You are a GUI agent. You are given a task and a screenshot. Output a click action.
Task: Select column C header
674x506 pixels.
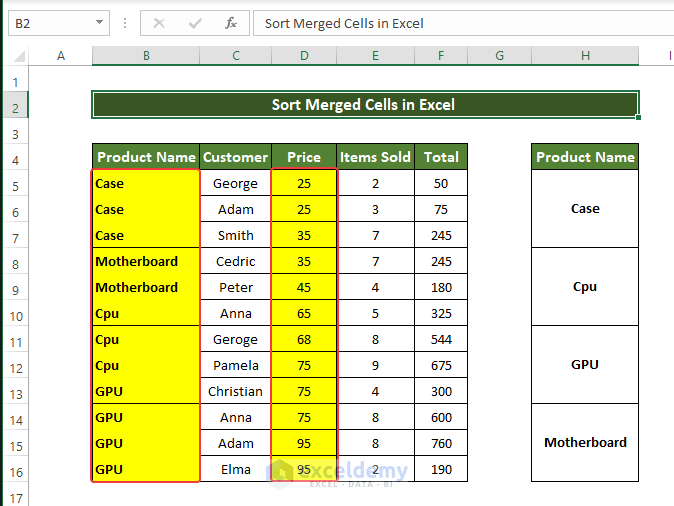pyautogui.click(x=236, y=56)
